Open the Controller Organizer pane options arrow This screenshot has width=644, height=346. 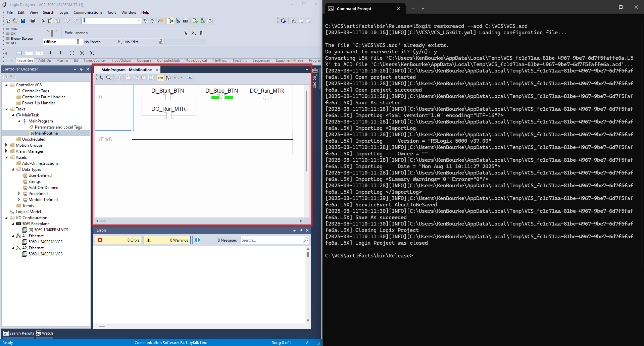click(x=75, y=69)
